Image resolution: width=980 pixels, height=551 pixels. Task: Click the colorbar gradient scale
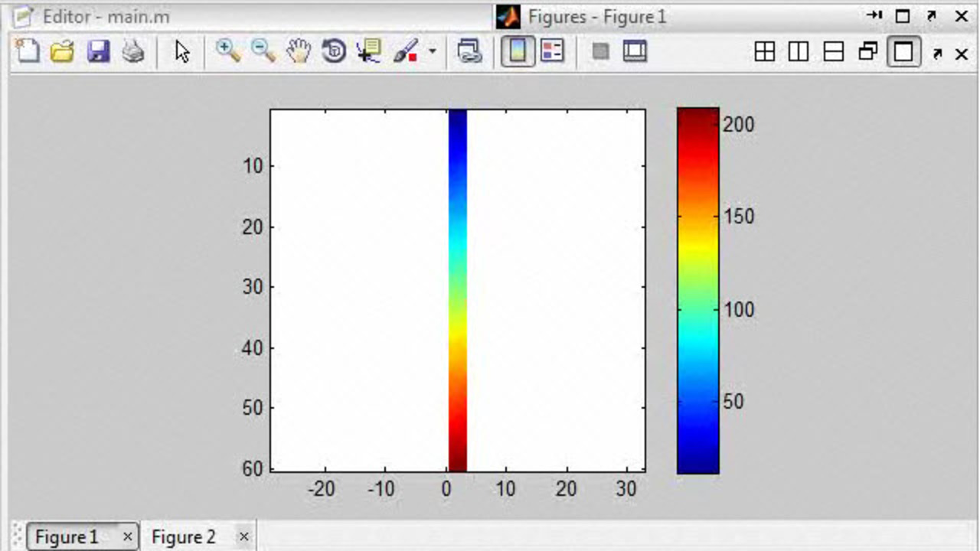[x=697, y=291]
